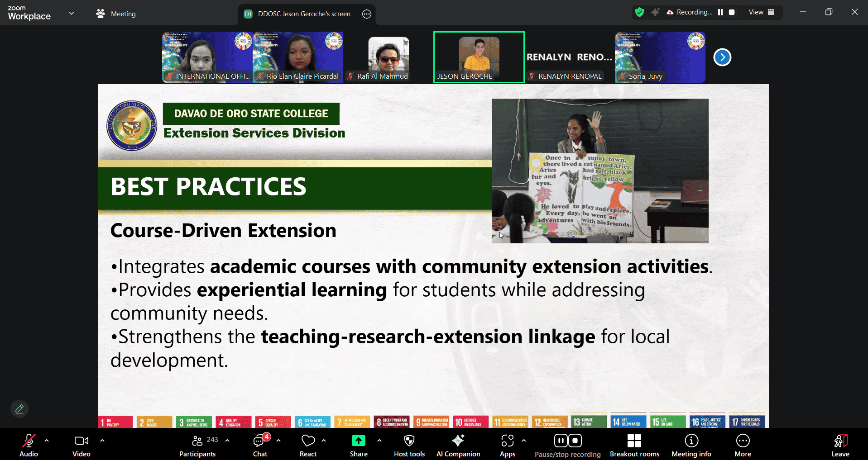Open Breakout rooms
Viewport: 868px width, 460px height.
click(x=634, y=446)
